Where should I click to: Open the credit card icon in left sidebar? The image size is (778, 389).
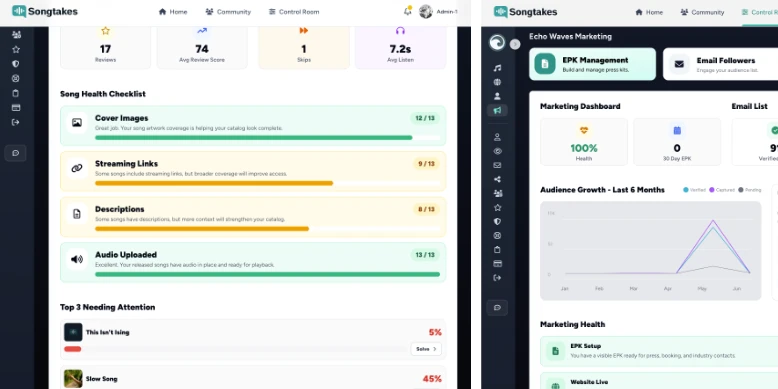pos(16,108)
